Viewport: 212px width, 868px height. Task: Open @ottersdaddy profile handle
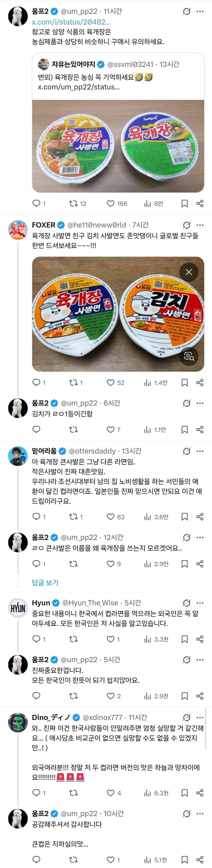point(92,451)
